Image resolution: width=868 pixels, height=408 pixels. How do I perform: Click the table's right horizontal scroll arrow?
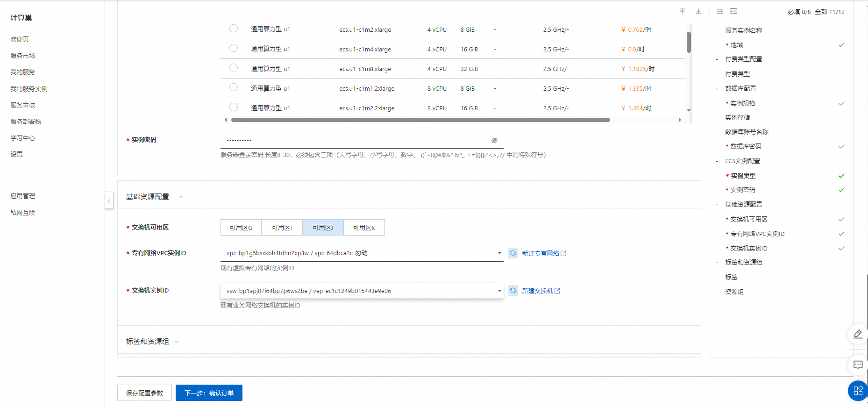pos(680,120)
